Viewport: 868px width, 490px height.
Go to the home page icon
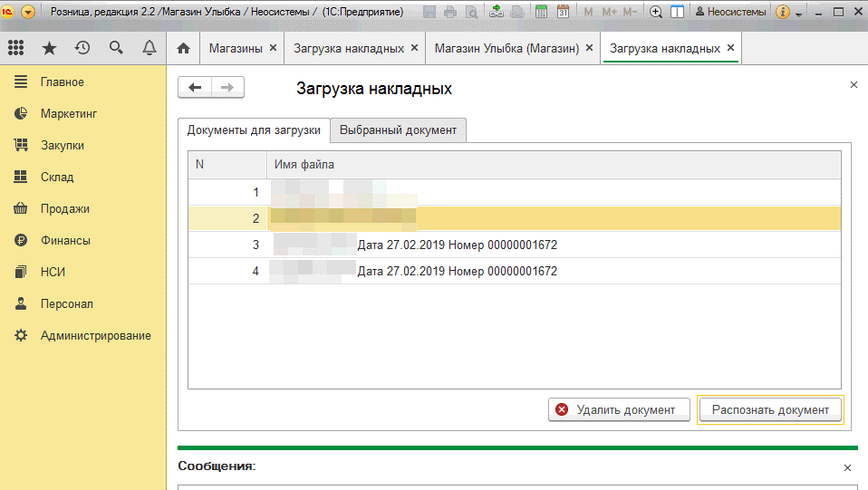[183, 48]
